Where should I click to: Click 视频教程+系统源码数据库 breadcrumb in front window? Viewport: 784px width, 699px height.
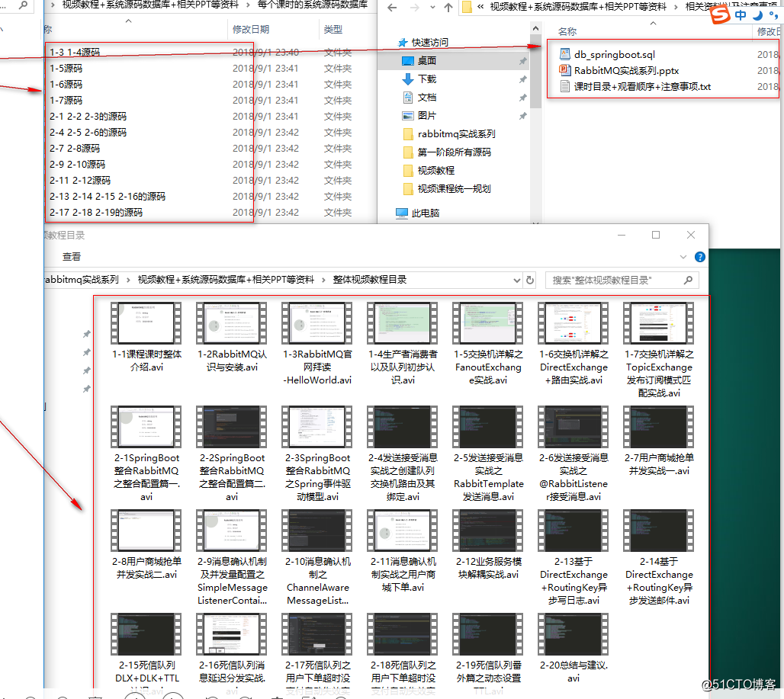pyautogui.click(x=226, y=280)
